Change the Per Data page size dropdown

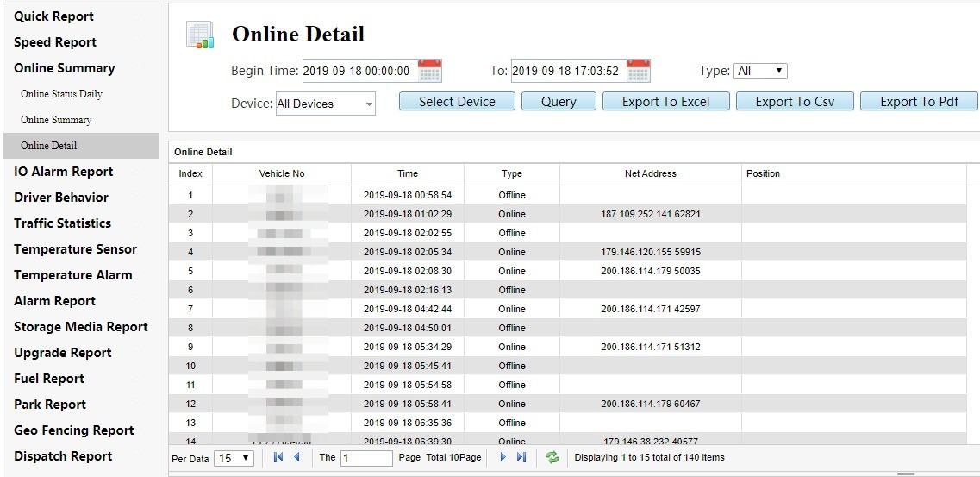click(234, 459)
